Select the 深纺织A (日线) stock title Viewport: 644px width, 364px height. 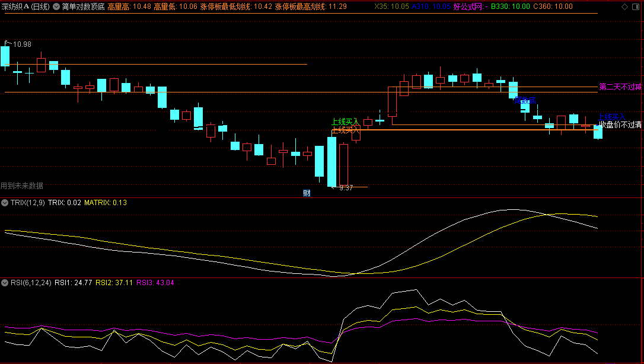coord(25,7)
